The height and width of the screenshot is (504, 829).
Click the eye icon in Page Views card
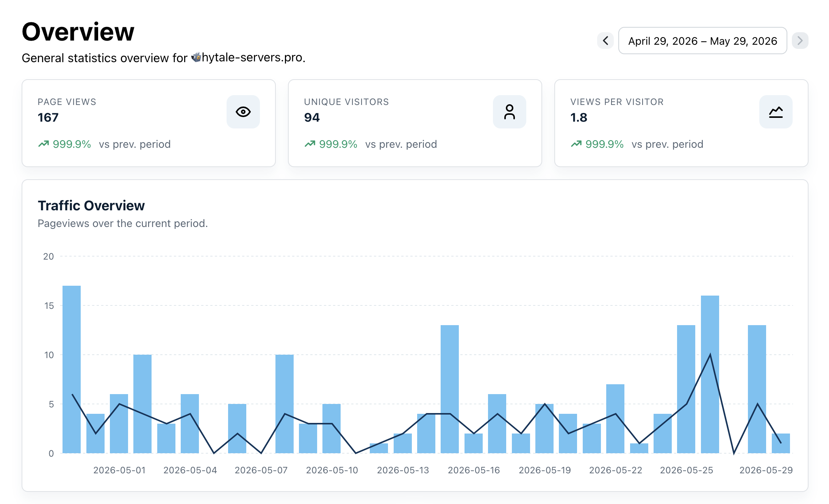(243, 112)
